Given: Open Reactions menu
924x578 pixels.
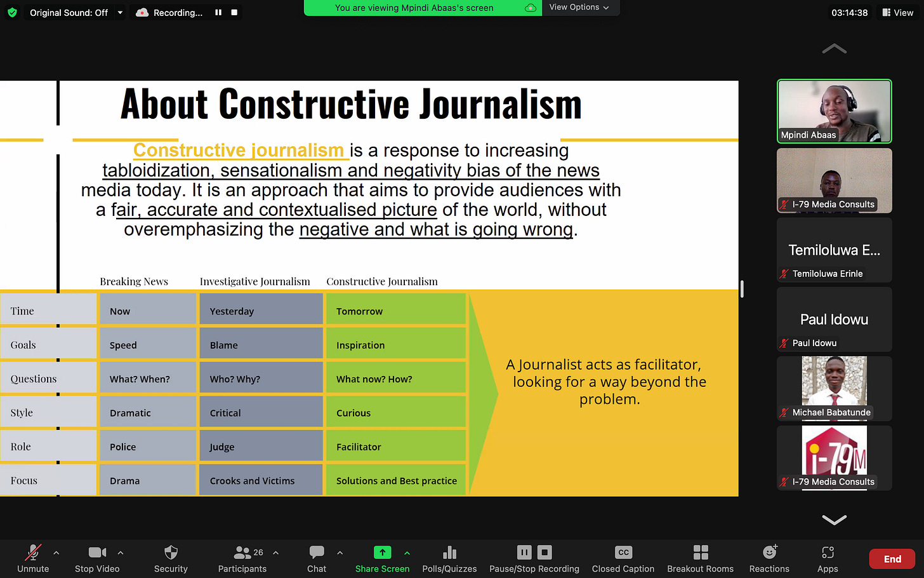Looking at the screenshot, I should pos(769,558).
